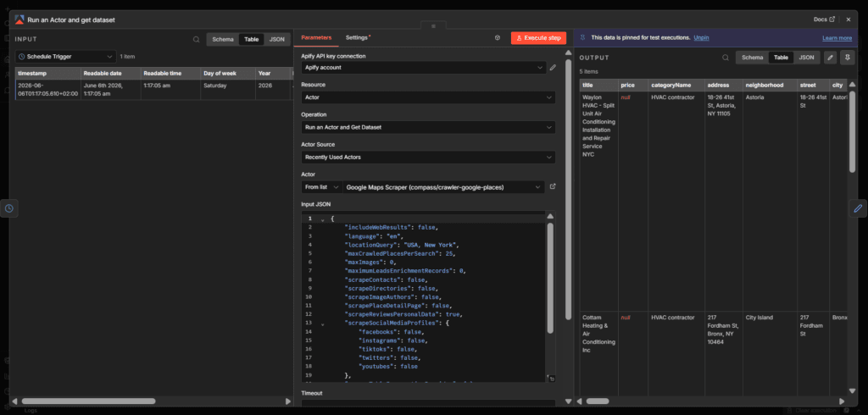Screen dimensions: 868x415
Task: Switch to the Settings tab
Action: click(358, 37)
